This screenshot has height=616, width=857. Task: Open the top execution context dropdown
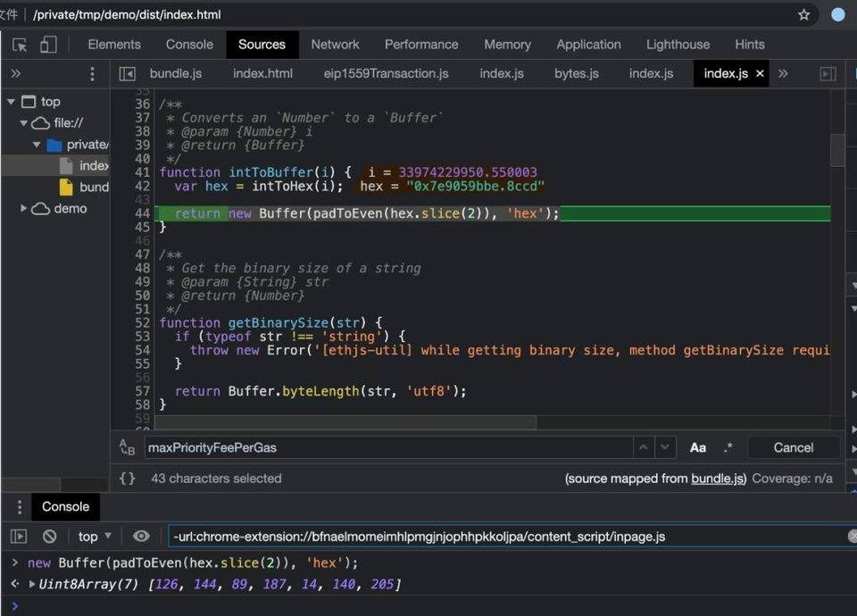(95, 537)
